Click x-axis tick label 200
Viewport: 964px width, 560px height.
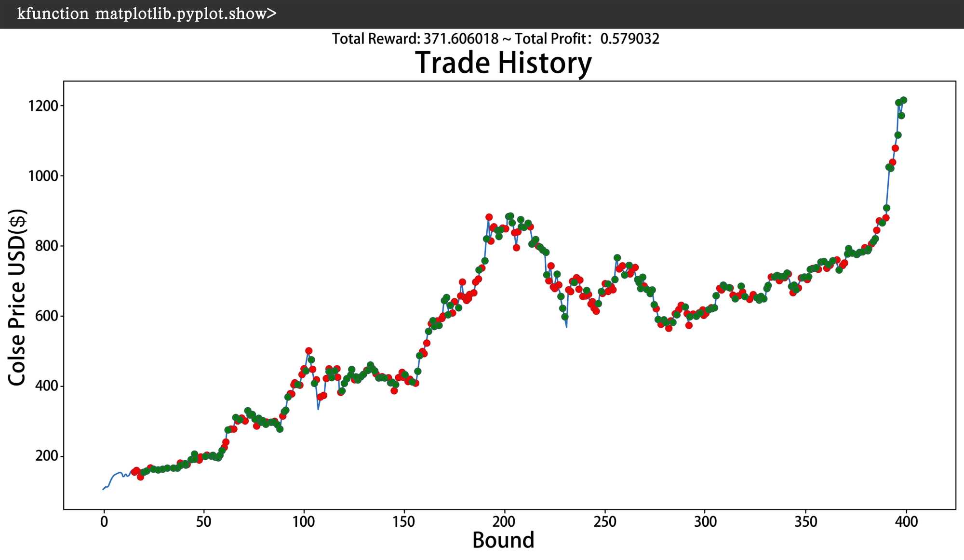[504, 521]
